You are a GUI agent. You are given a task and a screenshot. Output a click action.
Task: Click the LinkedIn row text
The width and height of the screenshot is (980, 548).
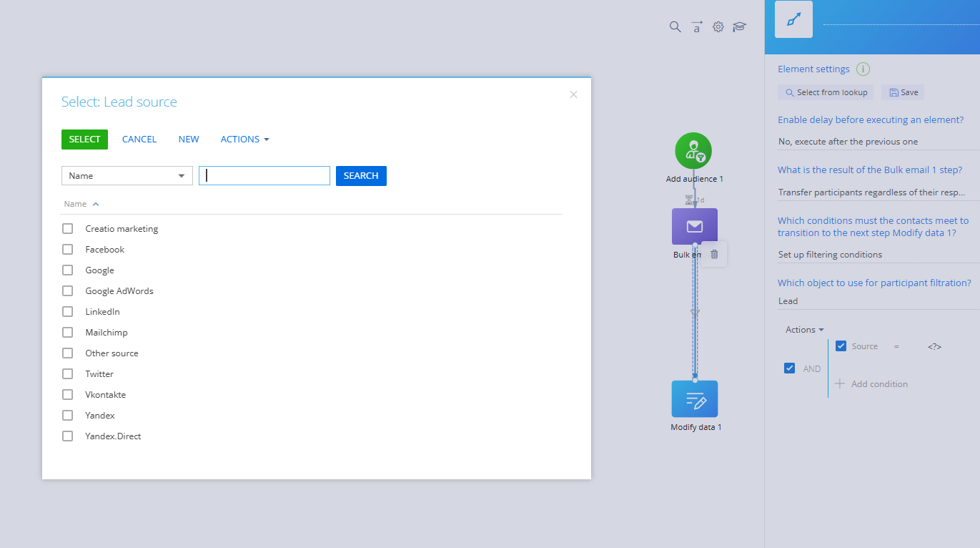point(103,312)
